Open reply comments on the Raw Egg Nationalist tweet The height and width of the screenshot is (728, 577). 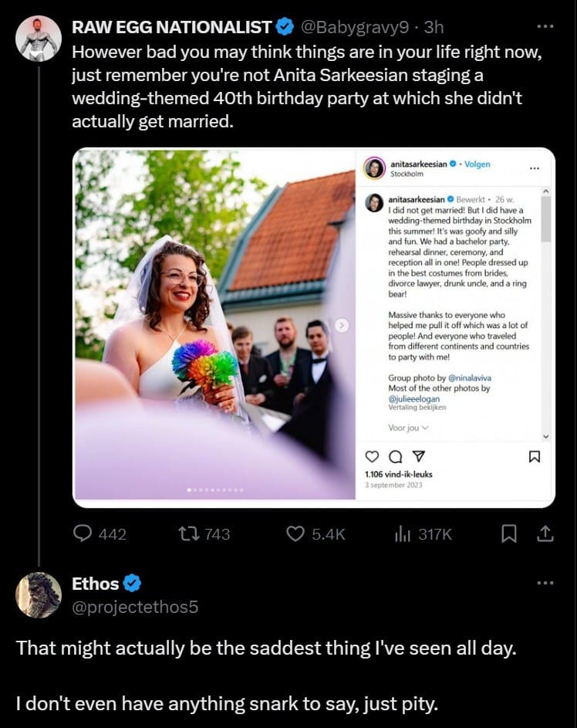[100, 534]
